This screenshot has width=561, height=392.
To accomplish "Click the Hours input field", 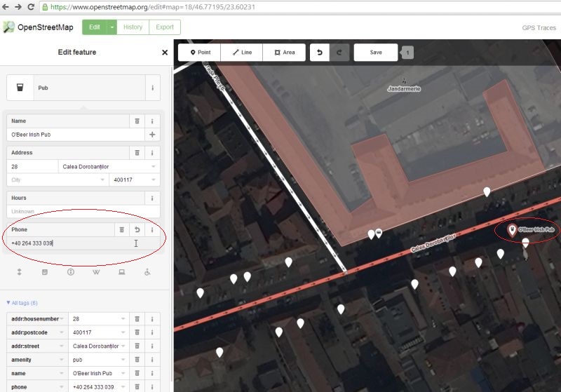I will pos(83,211).
